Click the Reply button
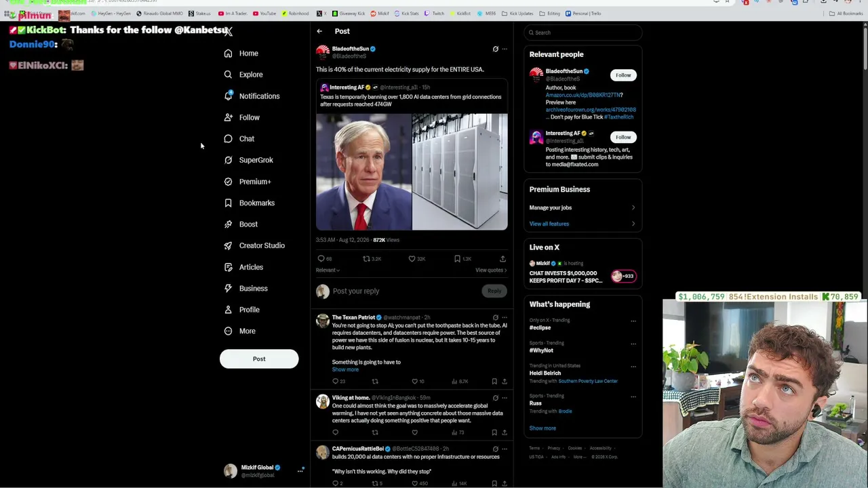Viewport: 868px width, 488px height. 494,291
